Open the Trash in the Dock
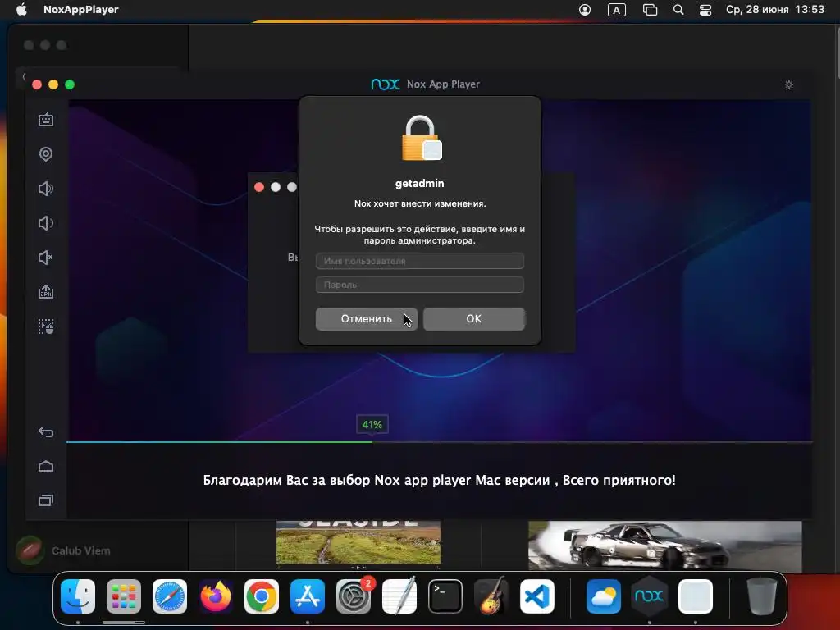Screen dimensions: 840x630 (762, 596)
